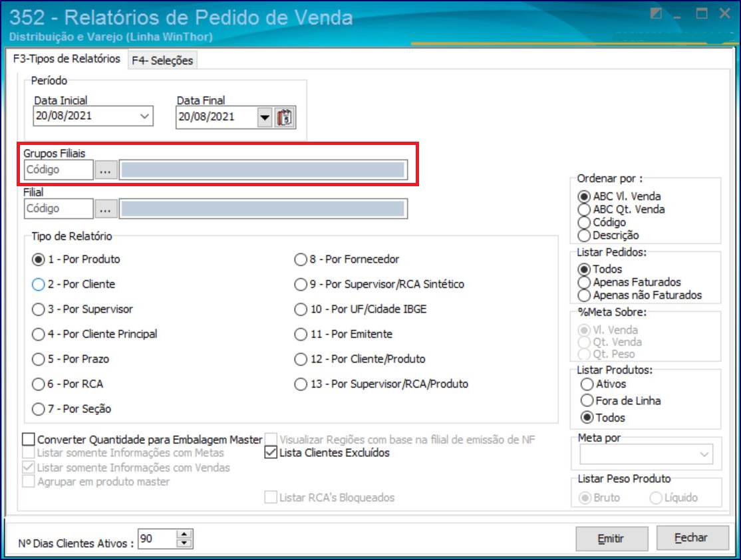Open the Meta por combo box
The height and width of the screenshot is (560, 741).
646,455
